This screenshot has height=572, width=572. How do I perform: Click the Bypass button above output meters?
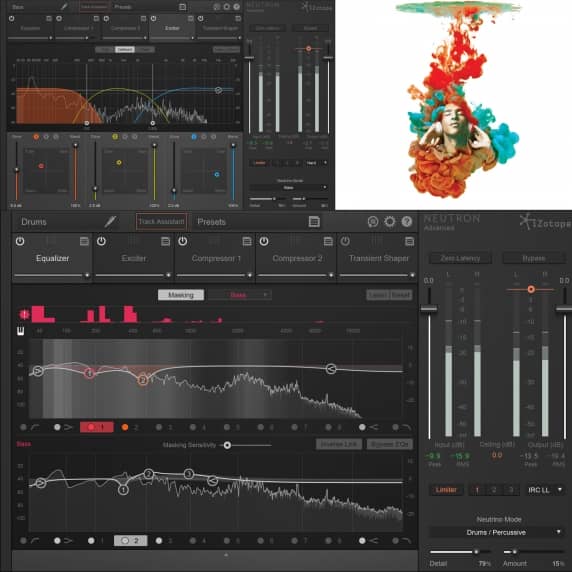[x=534, y=258]
